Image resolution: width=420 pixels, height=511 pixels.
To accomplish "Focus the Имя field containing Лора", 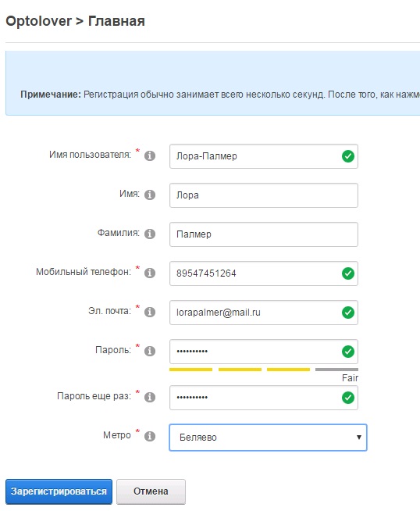I will [x=264, y=195].
